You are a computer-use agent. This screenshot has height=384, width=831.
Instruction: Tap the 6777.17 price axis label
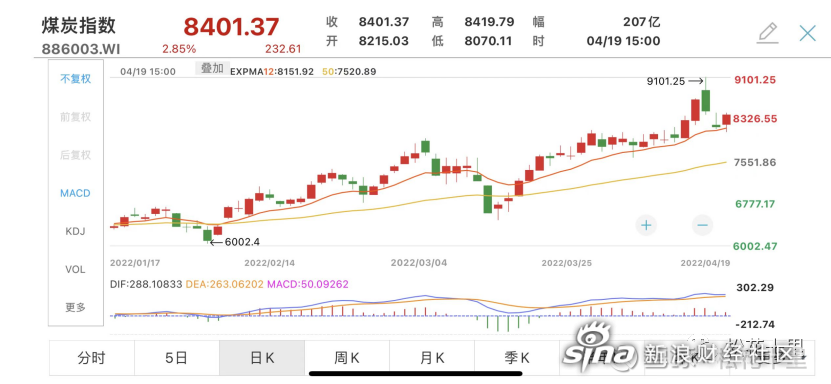pos(755,204)
